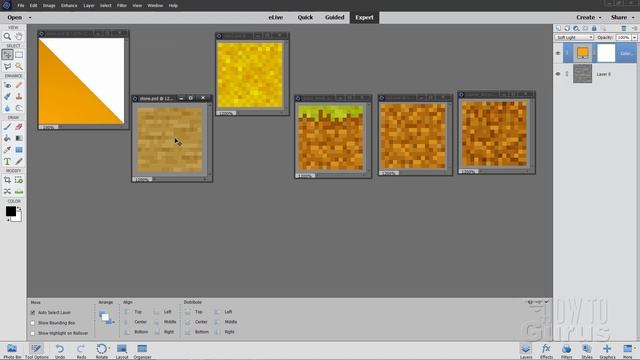Select the Brush tool
Viewport: 640px width, 360px height.
pos(7,127)
